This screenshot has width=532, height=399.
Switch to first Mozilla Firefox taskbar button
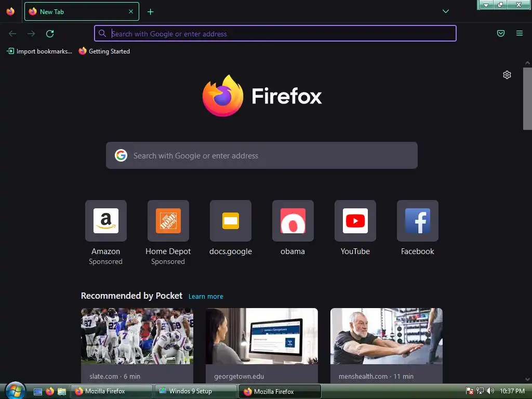point(111,391)
